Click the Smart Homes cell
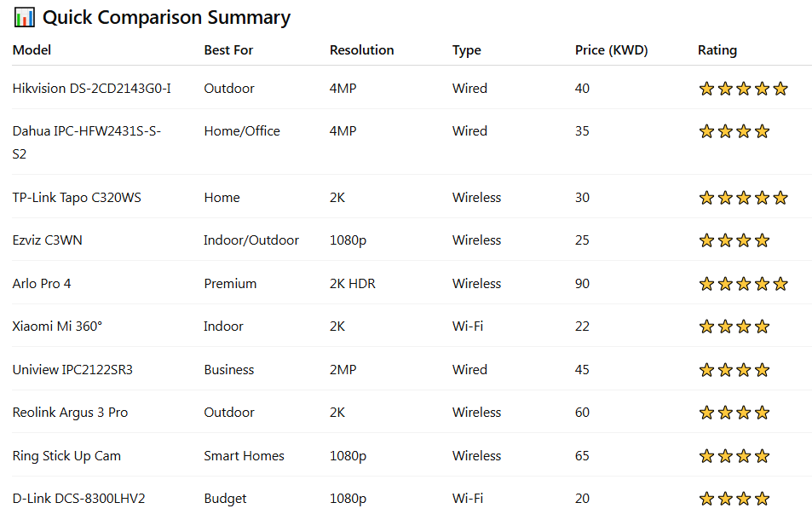This screenshot has height=520, width=812. tap(244, 456)
